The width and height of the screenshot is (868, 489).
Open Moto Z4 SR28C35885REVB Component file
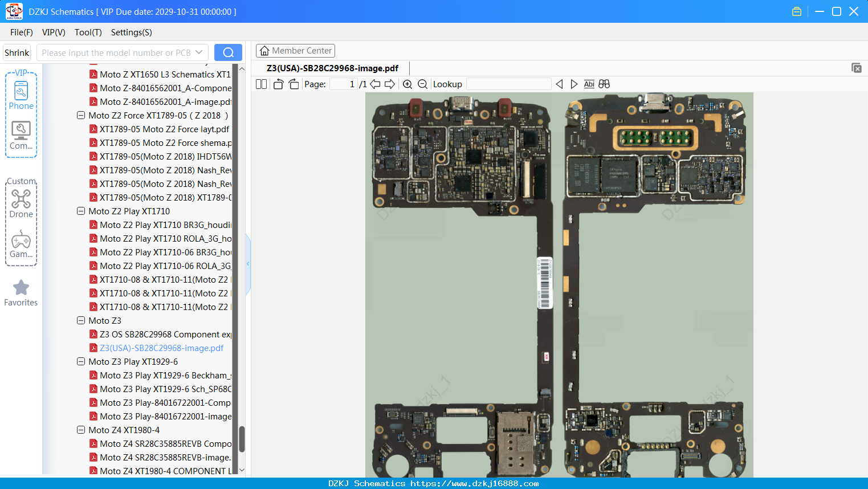165,444
